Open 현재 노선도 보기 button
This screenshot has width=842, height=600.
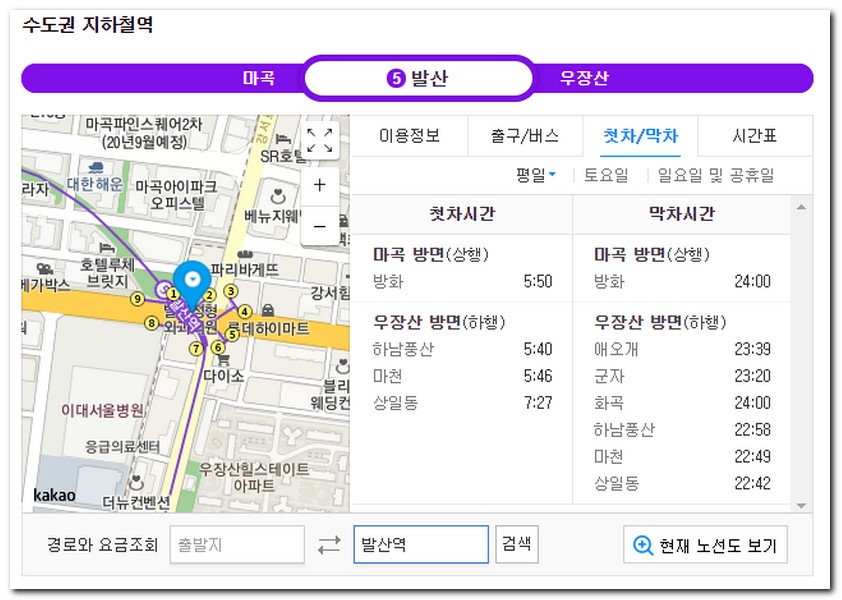706,546
